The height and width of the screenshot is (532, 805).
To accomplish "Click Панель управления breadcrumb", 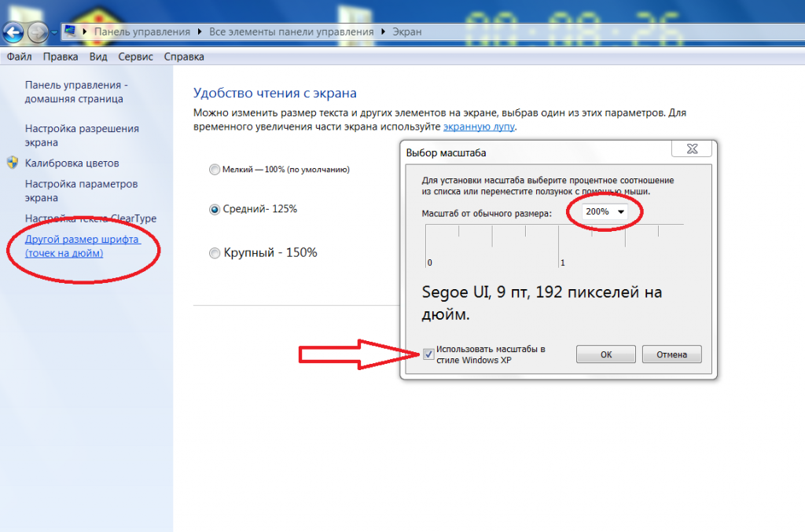I will [x=142, y=31].
